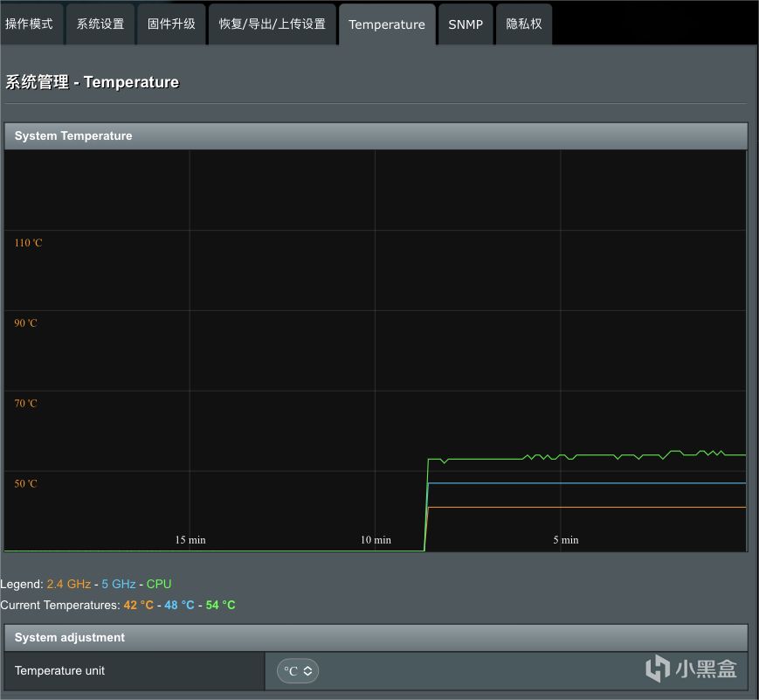Image resolution: width=759 pixels, height=700 pixels.
Task: Click the 54 °C current temperature value
Action: [220, 605]
